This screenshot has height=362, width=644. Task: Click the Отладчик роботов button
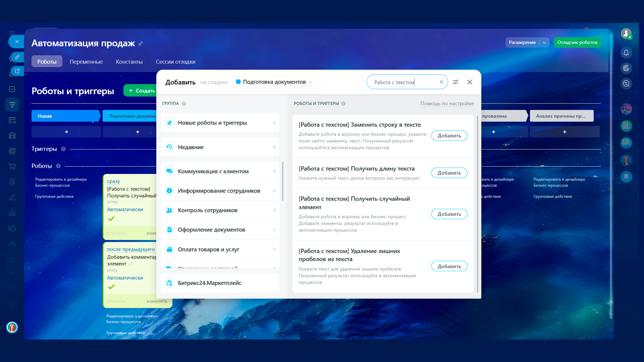577,43
